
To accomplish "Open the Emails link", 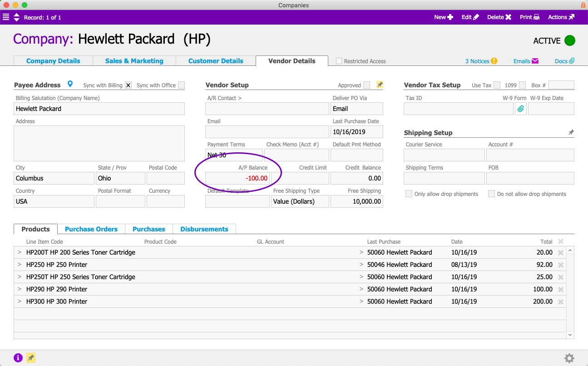I will tap(526, 61).
